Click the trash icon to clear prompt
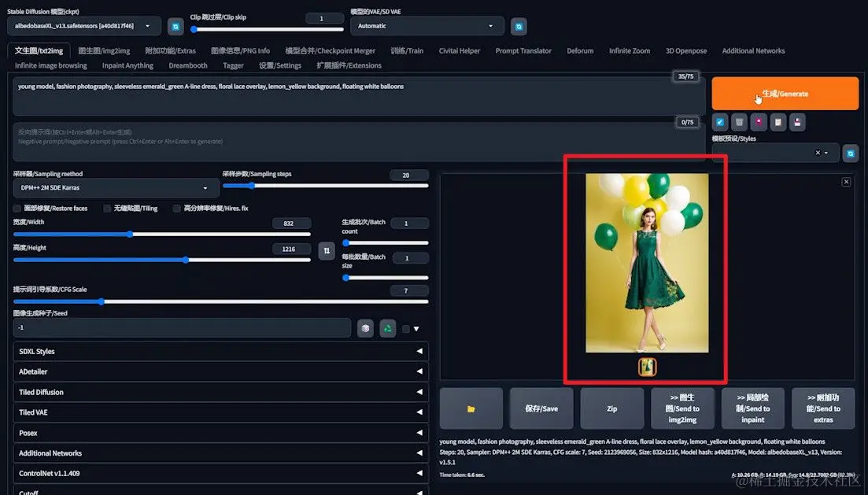The image size is (868, 495). (x=739, y=122)
